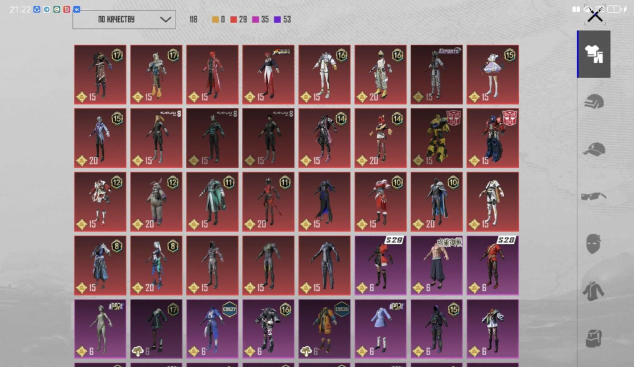
Task: Close the inventory with the X icon
Action: (595, 16)
